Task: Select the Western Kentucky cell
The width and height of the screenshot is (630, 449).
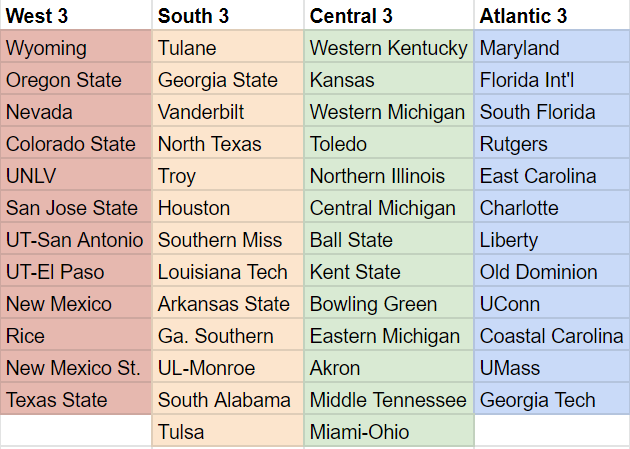Action: click(x=389, y=46)
